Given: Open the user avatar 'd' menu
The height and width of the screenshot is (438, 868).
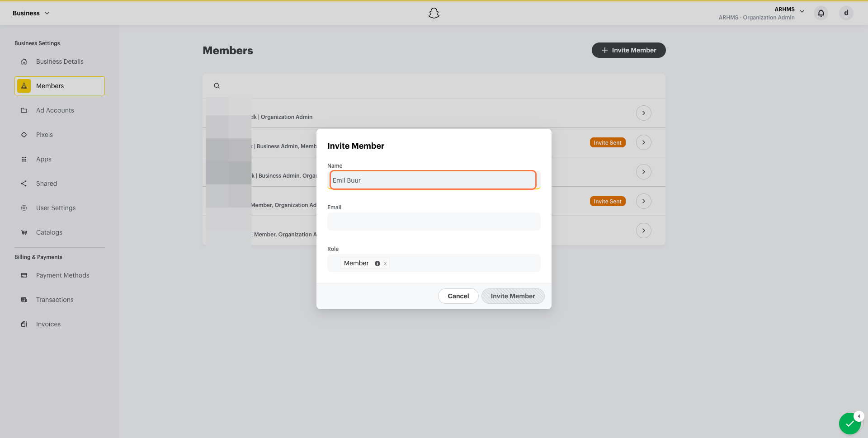Looking at the screenshot, I should [846, 13].
